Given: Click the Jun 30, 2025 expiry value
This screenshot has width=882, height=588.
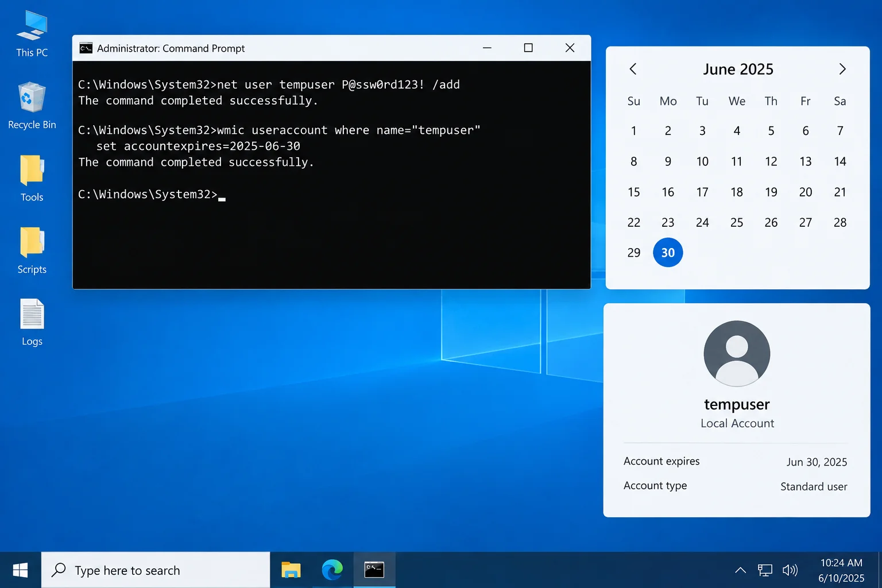Looking at the screenshot, I should click(817, 462).
